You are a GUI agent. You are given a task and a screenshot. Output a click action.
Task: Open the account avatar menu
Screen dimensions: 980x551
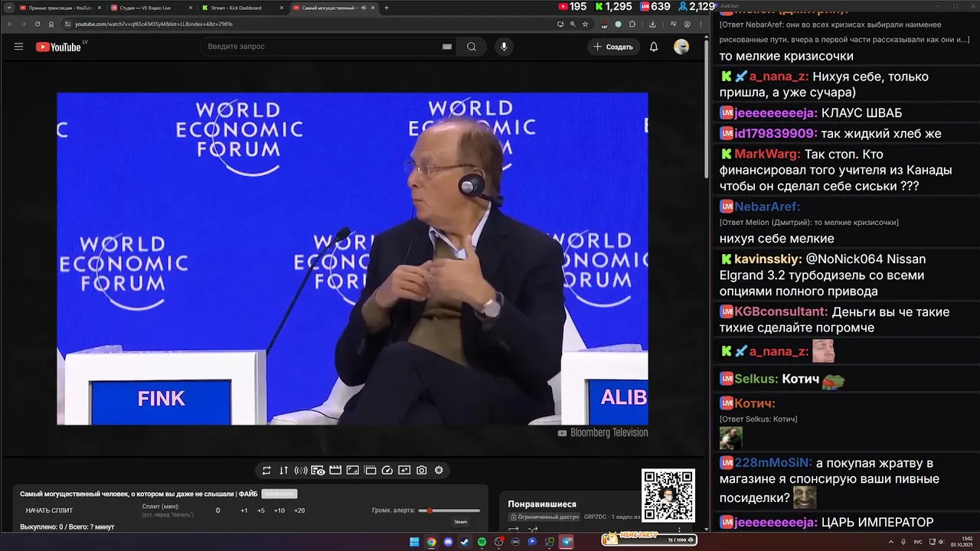(681, 47)
